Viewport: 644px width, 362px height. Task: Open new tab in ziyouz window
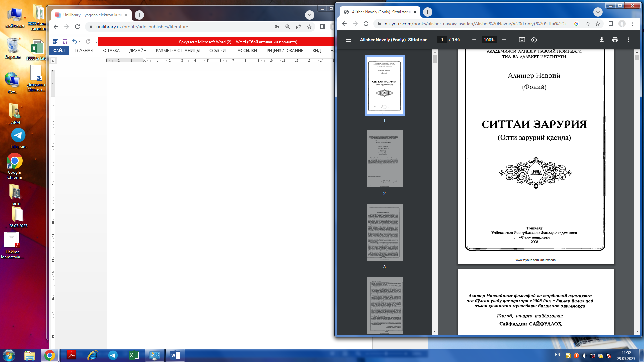click(427, 12)
